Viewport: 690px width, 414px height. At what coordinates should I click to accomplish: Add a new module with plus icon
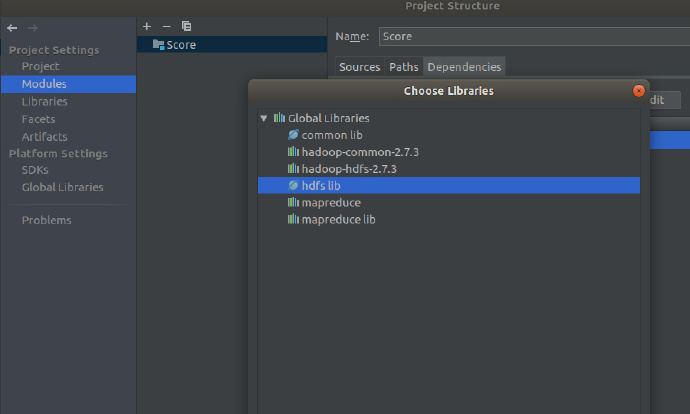147,26
